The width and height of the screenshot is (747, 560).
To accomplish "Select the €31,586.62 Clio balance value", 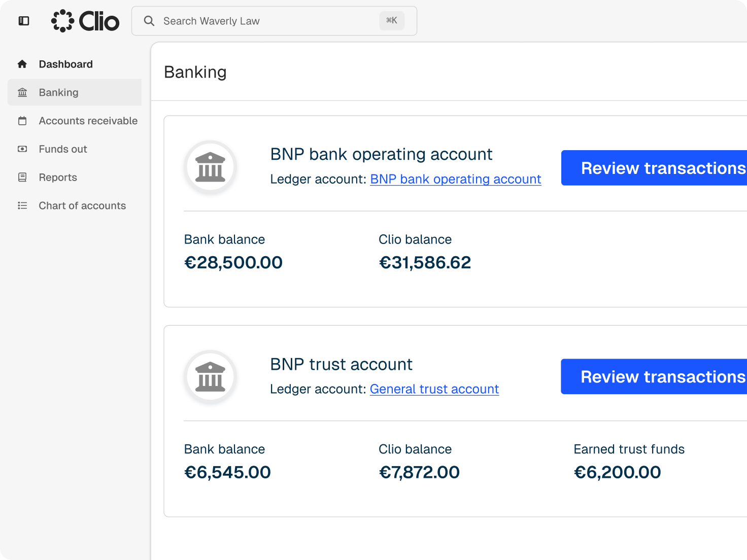I will [425, 262].
